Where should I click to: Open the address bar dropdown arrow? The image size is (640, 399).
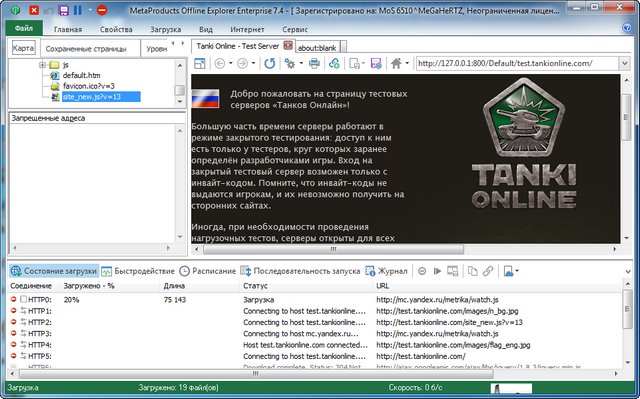tap(624, 64)
